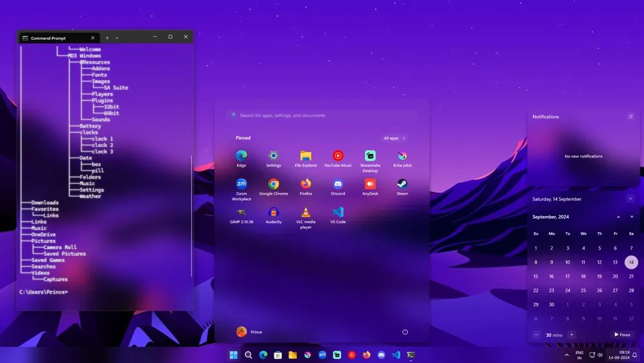
Task: Click the Start menu search box
Action: [x=322, y=115]
